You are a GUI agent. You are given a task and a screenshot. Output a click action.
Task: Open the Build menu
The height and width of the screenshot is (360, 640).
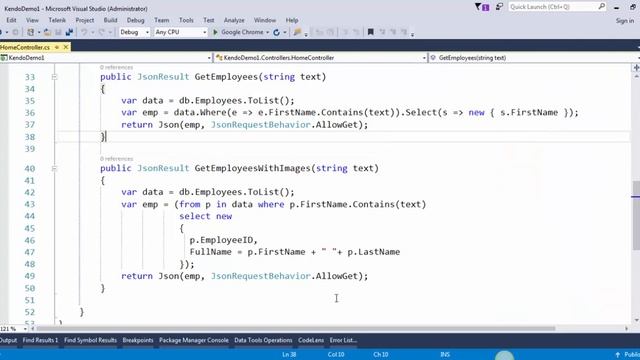tap(110, 20)
